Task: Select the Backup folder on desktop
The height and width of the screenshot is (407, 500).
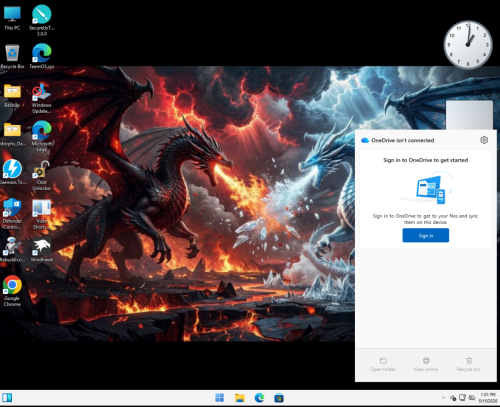Action: tap(12, 96)
